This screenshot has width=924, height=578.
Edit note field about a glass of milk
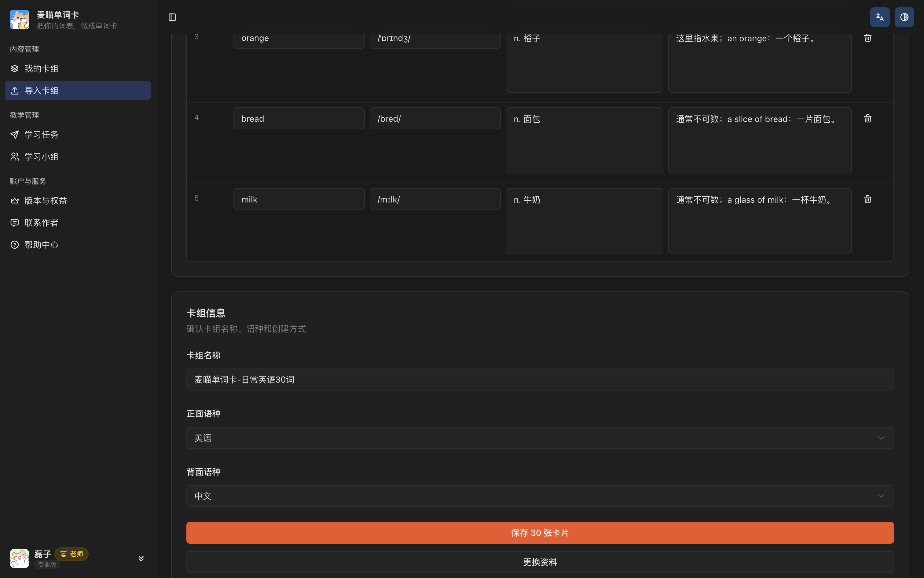pos(760,221)
